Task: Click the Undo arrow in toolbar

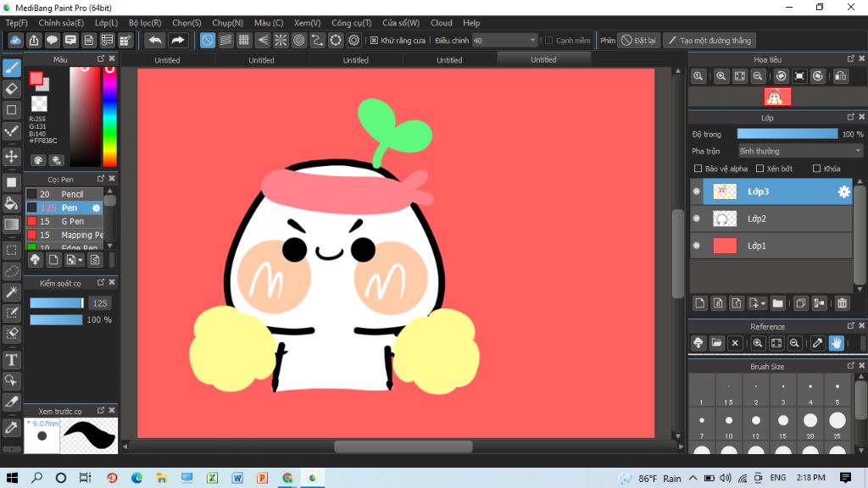Action: (x=156, y=41)
